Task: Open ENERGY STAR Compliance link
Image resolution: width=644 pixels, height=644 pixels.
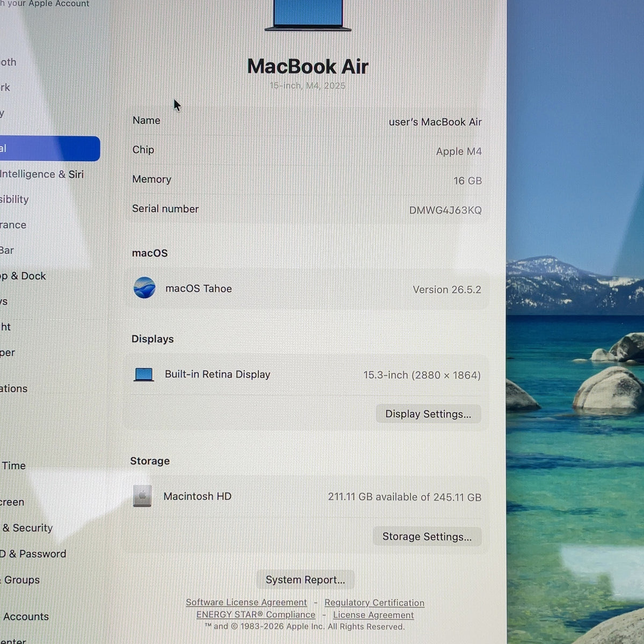Action: pyautogui.click(x=255, y=615)
